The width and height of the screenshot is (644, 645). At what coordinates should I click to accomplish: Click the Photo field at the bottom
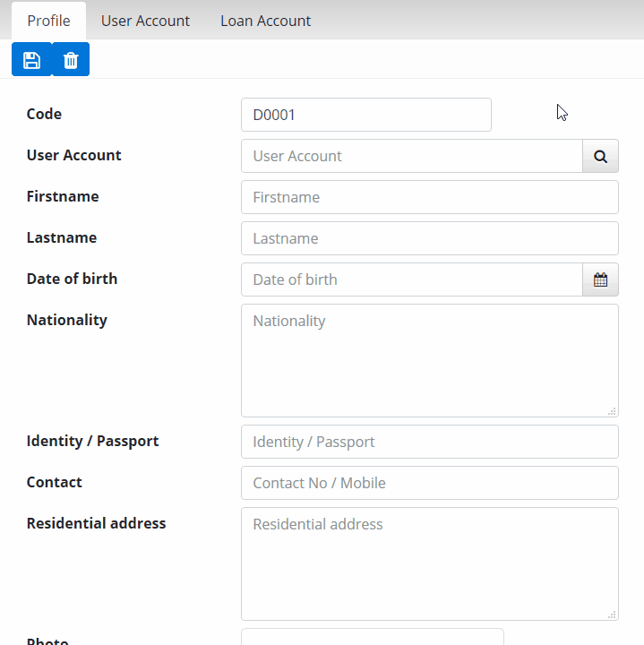click(x=373, y=637)
